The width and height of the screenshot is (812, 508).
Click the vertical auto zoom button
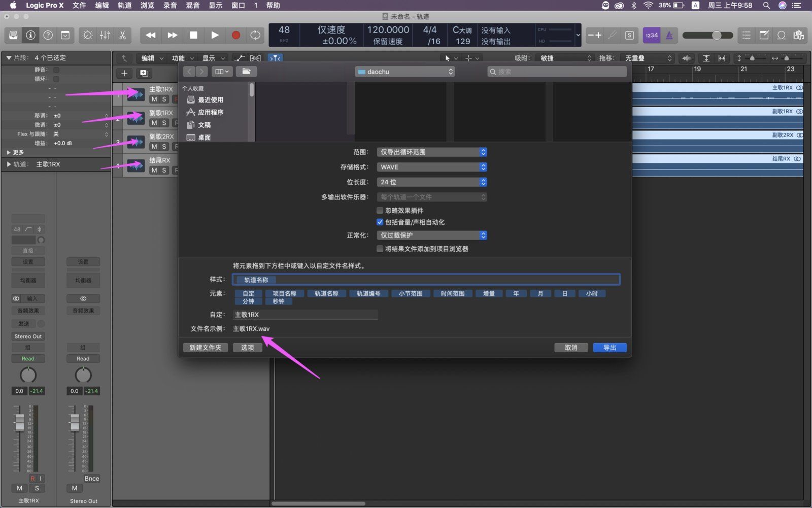click(706, 58)
